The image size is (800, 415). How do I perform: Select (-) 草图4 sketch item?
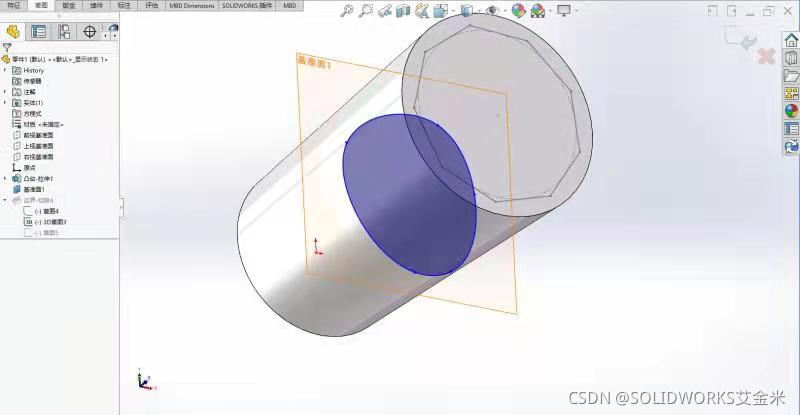pyautogui.click(x=41, y=211)
